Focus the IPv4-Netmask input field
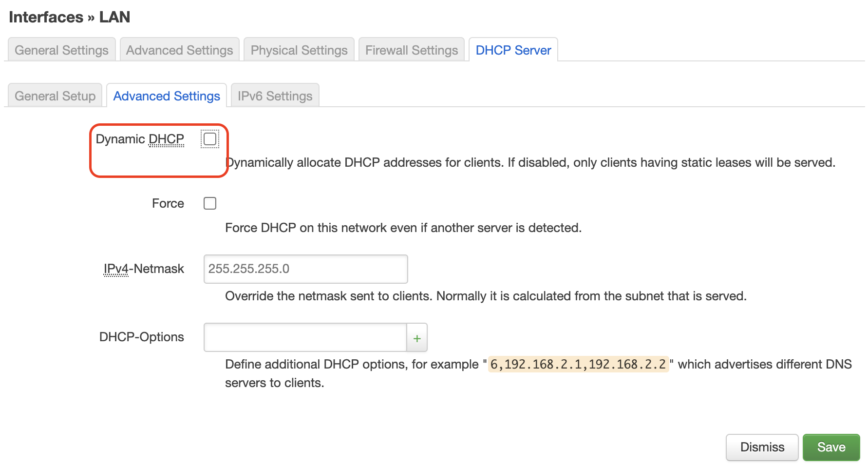 tap(306, 269)
